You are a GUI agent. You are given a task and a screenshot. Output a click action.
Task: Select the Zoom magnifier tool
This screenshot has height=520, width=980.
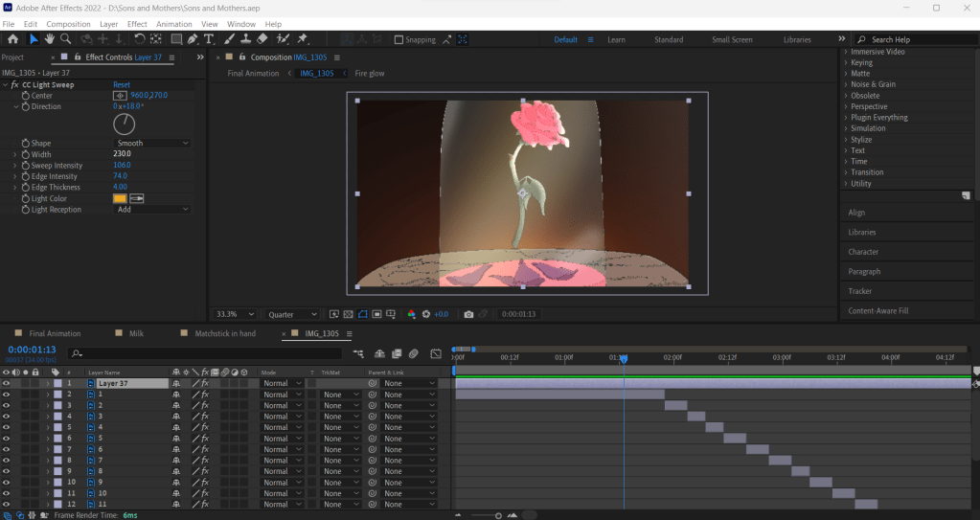(x=65, y=39)
